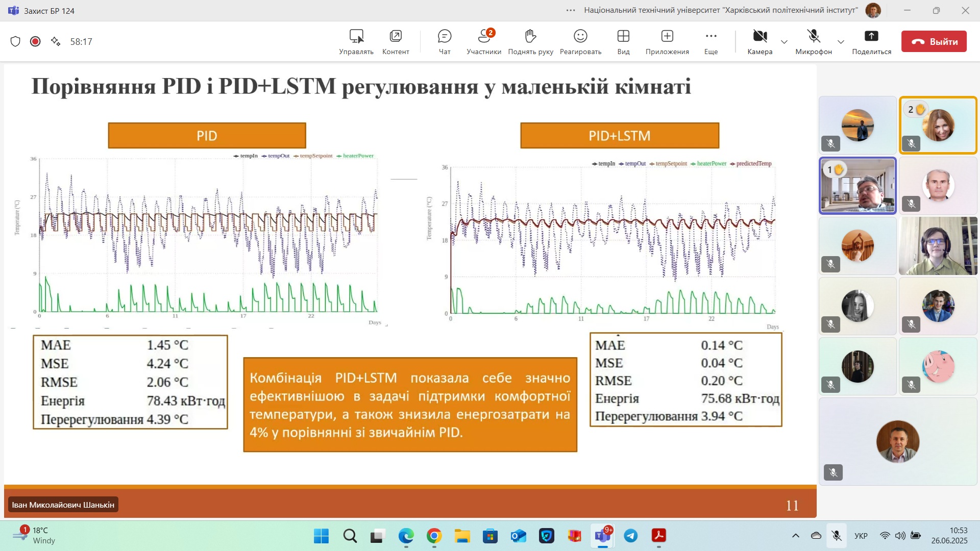
Task: Open Telegram from the taskbar
Action: tap(631, 536)
